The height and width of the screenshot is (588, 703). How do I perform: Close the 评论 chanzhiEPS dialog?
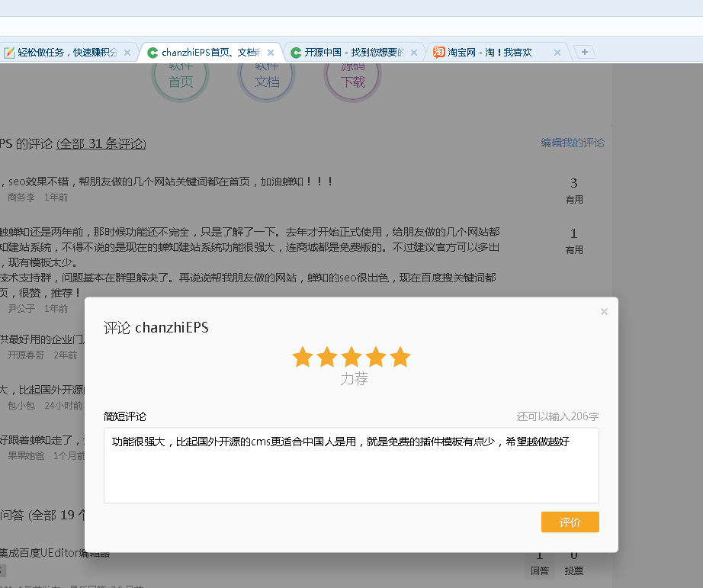[x=604, y=311]
